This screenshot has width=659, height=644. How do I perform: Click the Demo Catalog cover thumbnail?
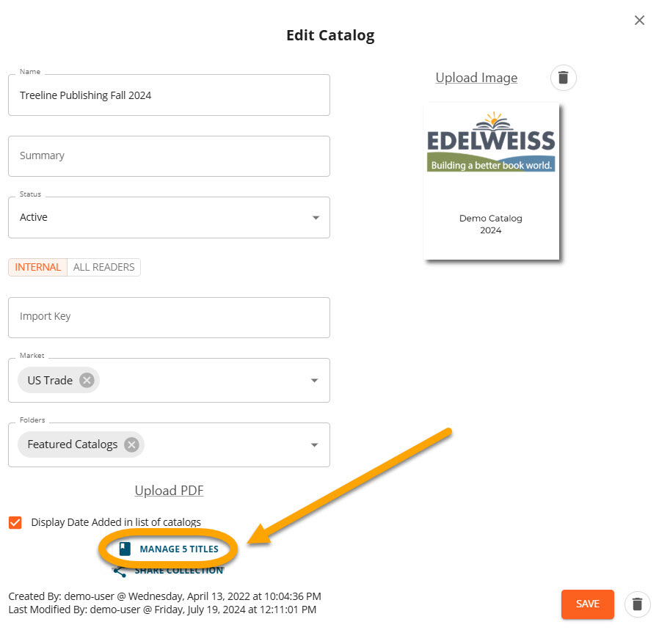[491, 181]
